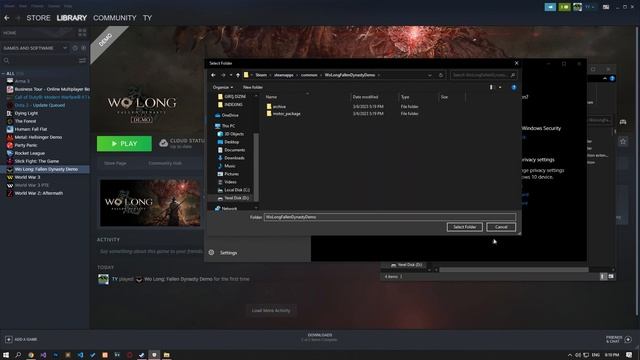Click Steam in the breadcrumb path

(x=261, y=75)
